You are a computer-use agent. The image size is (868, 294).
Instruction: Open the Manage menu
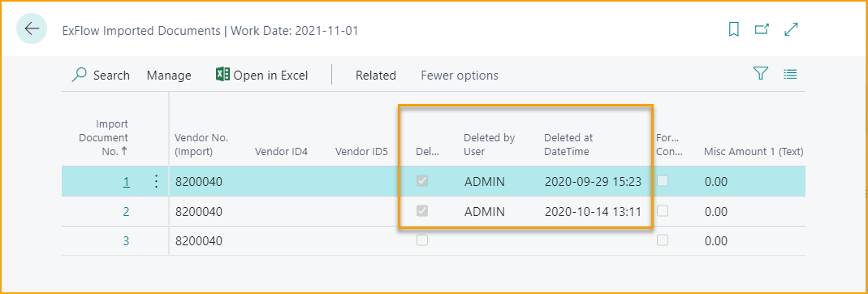tap(169, 76)
